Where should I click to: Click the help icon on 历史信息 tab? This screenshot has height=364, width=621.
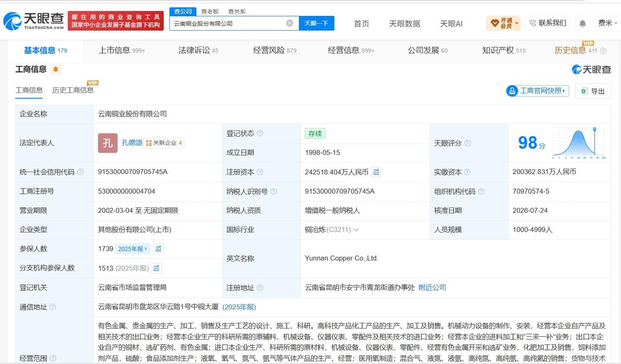click(603, 51)
